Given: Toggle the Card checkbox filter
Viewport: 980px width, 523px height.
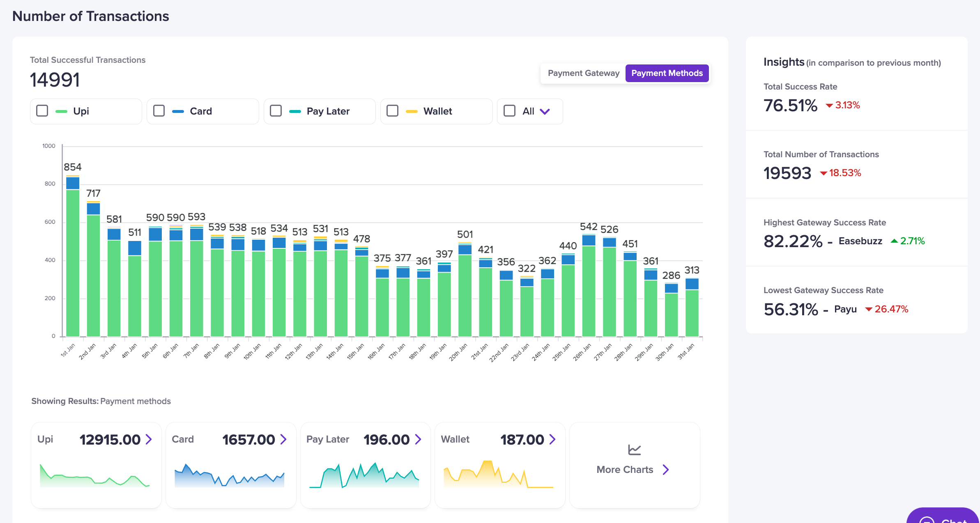Looking at the screenshot, I should coord(159,111).
